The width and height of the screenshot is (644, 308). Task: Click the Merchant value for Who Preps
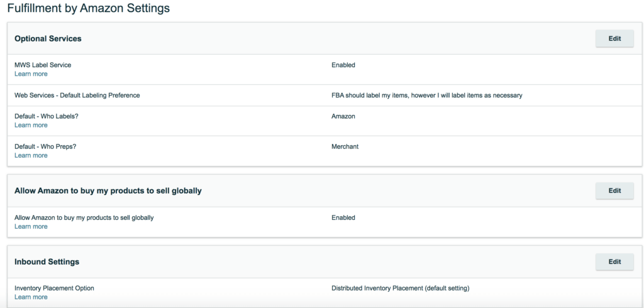point(345,146)
